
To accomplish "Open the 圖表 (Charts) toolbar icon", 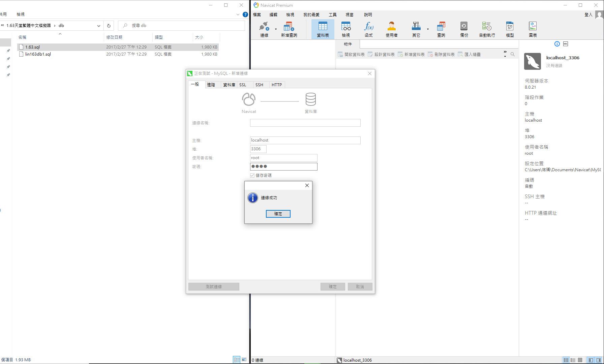I will coord(533,29).
